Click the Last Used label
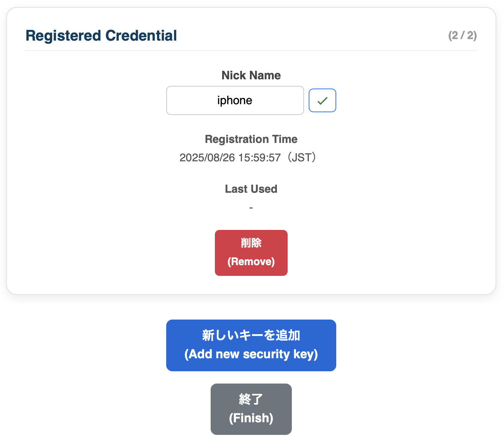The image size is (504, 446). [251, 189]
